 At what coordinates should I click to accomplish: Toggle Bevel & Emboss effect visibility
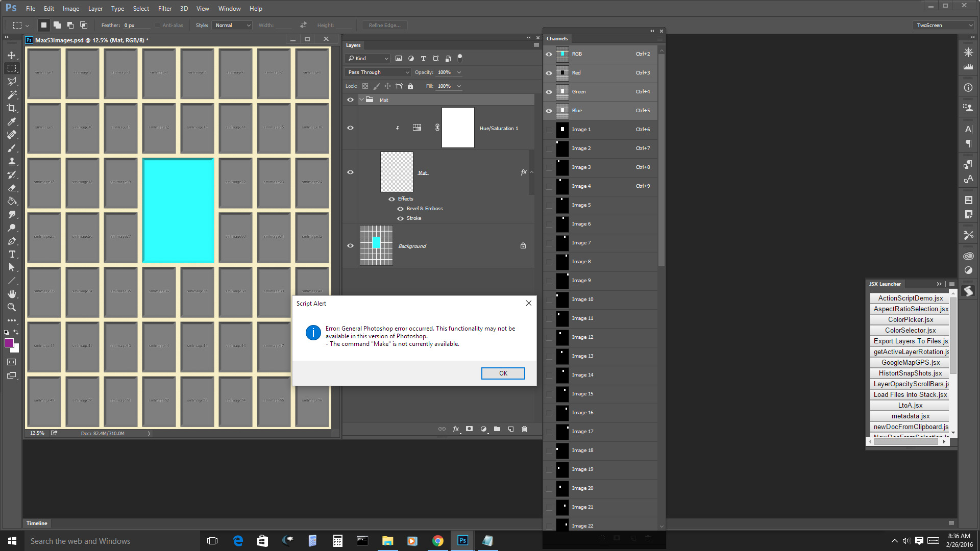[x=401, y=208]
